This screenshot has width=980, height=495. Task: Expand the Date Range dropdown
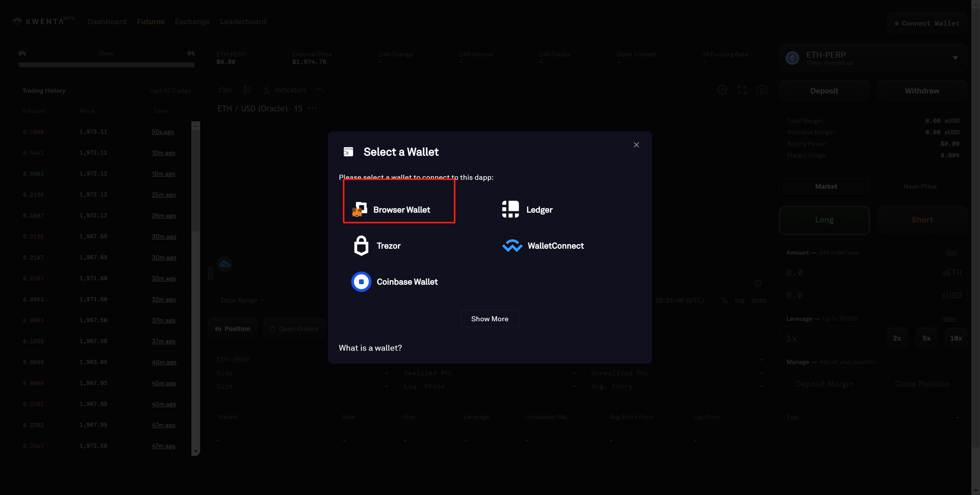(242, 300)
